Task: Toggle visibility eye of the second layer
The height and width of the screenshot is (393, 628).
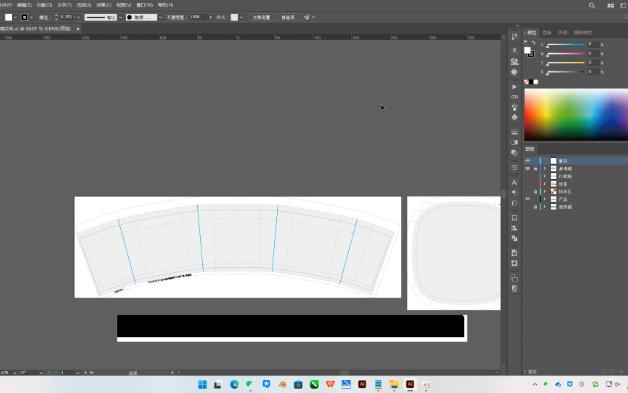Action: tap(527, 169)
